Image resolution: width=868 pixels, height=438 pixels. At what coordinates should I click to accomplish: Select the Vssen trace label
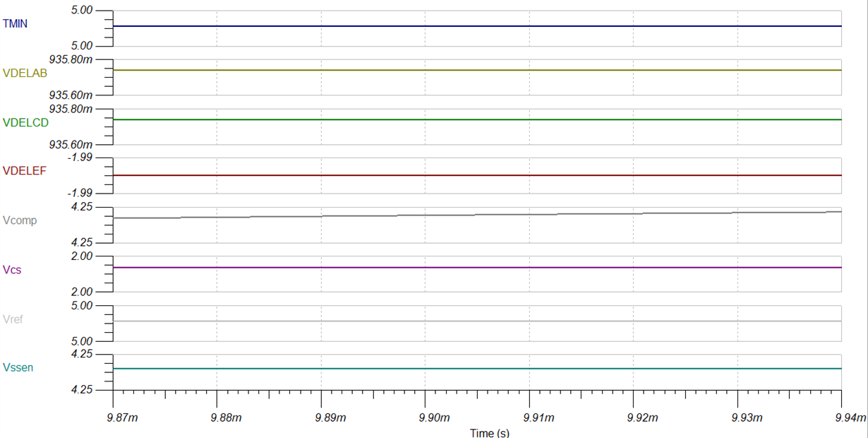18,367
